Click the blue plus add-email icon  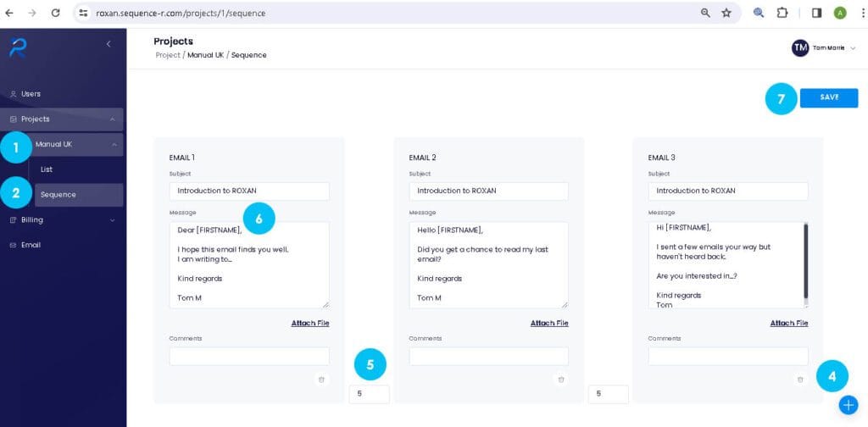[848, 405]
